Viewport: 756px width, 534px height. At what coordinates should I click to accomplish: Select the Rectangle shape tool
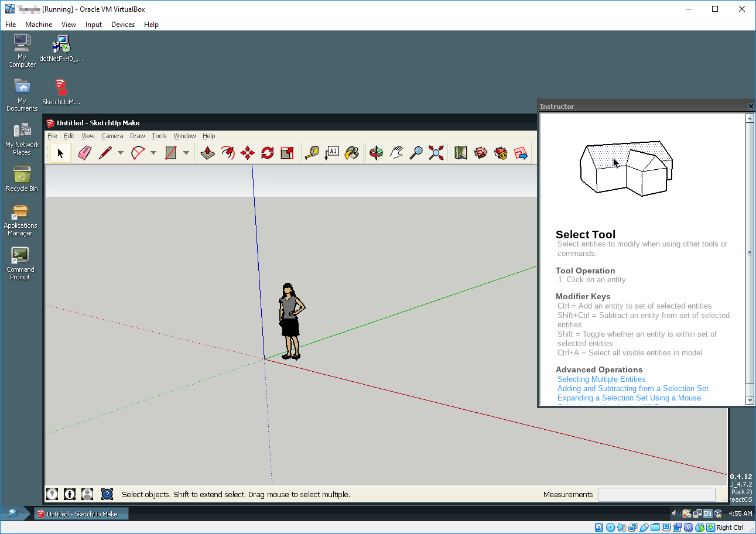pos(171,153)
